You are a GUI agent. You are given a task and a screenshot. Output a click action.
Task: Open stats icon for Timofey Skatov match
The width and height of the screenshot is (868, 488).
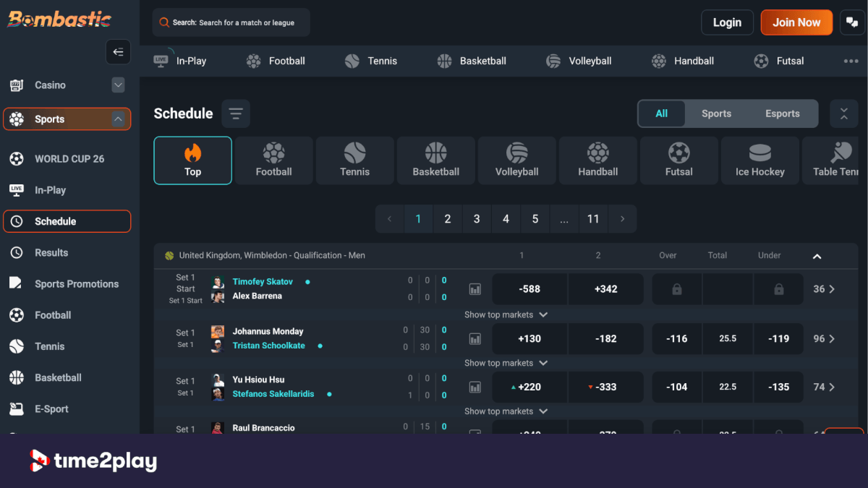(475, 289)
